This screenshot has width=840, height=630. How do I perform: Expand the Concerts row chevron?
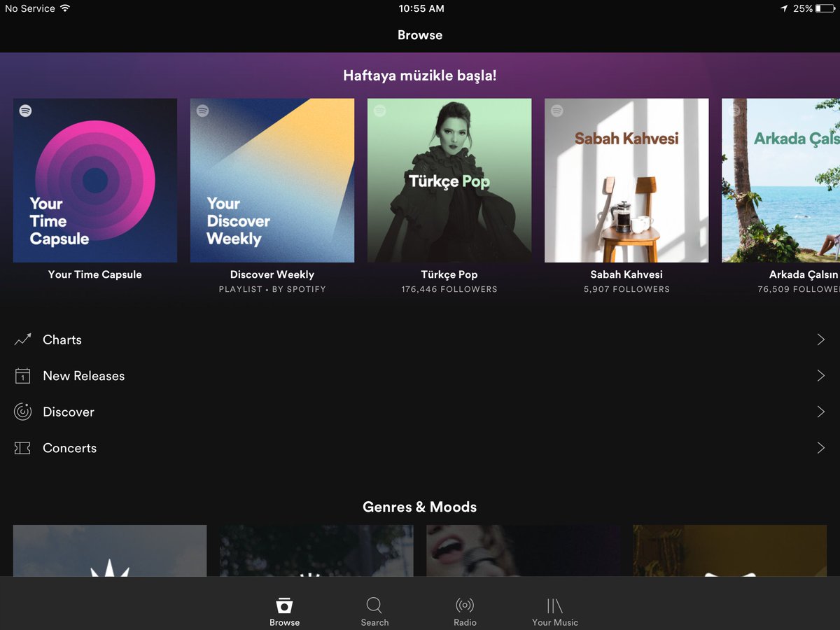821,448
